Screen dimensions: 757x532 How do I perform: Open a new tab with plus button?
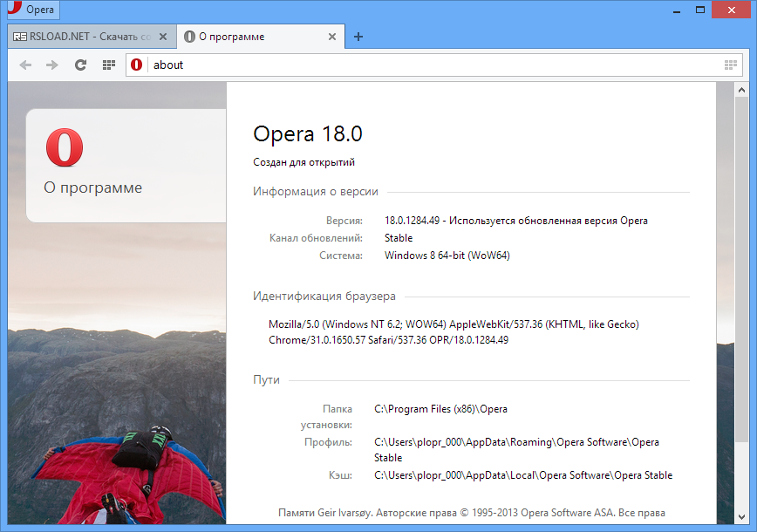coord(358,37)
